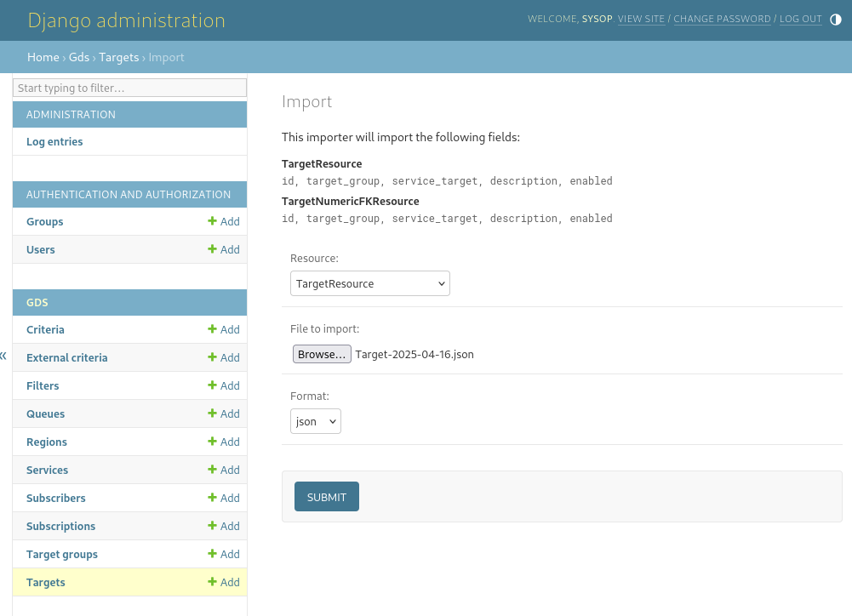Click the bold TargetResource heading text
Image resolution: width=852 pixels, height=616 pixels.
click(x=322, y=163)
